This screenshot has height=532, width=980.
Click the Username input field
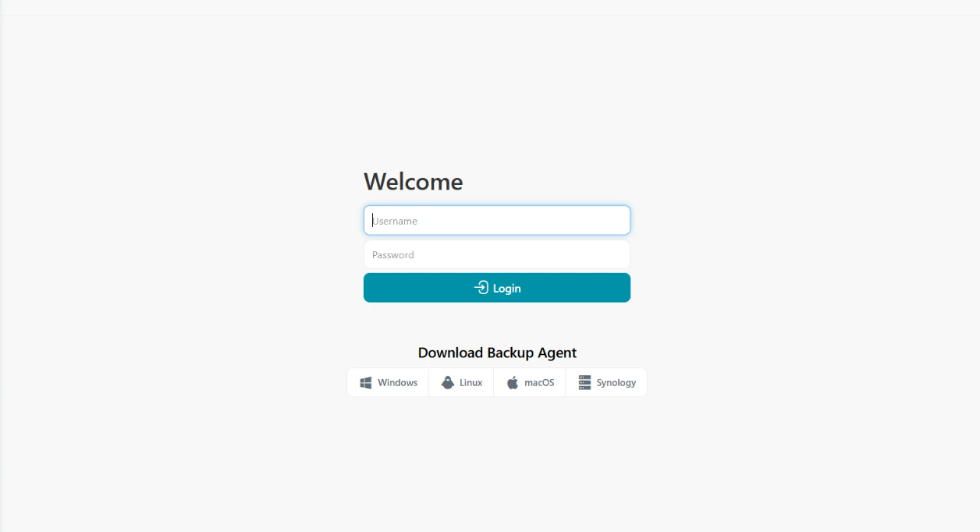pos(497,220)
